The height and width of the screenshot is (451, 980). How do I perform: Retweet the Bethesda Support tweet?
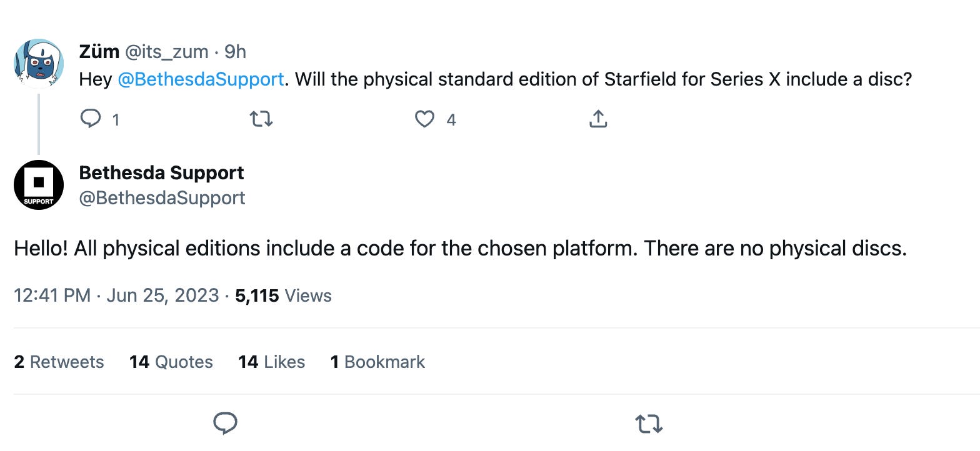[649, 424]
